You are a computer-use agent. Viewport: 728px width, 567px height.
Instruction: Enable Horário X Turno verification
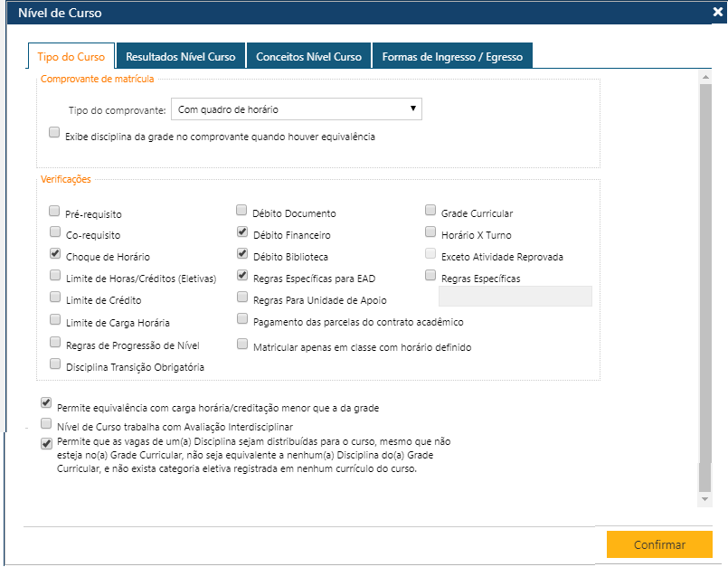click(x=430, y=232)
